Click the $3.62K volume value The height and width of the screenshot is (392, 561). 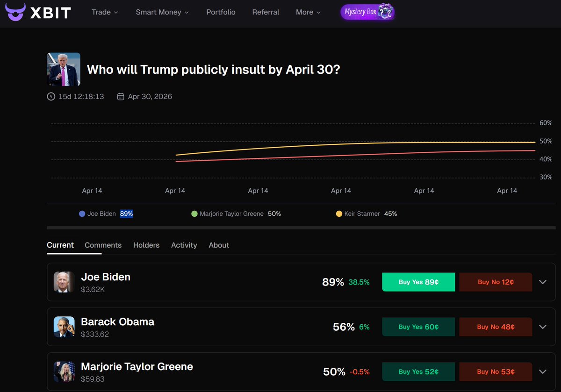[93, 289]
